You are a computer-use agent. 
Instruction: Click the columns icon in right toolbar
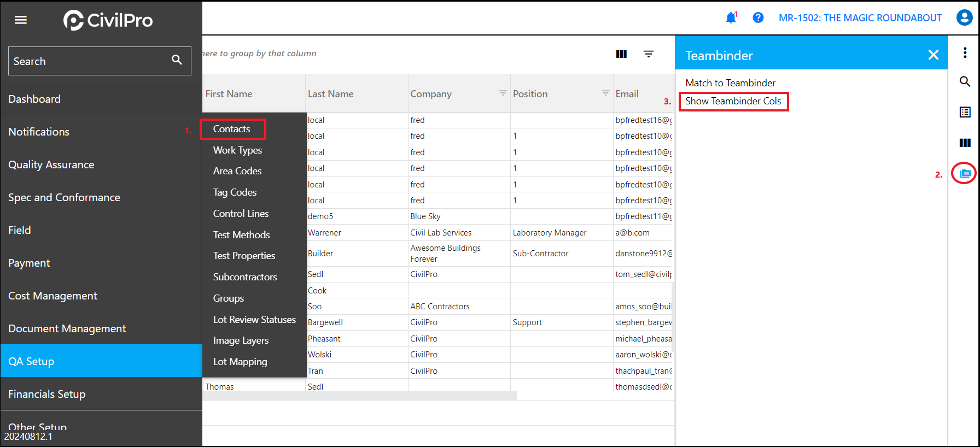(x=965, y=143)
